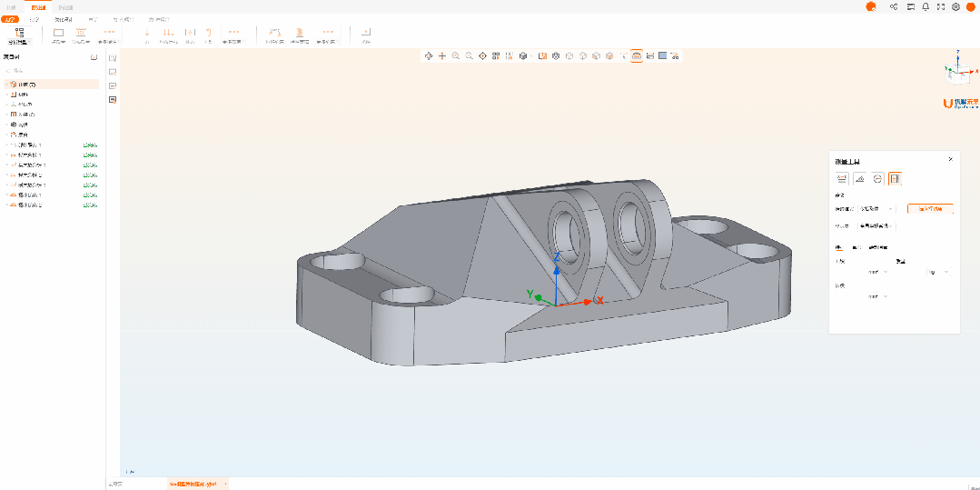The height and width of the screenshot is (490, 980).
Task: Close the measurement tool panel
Action: tap(951, 160)
